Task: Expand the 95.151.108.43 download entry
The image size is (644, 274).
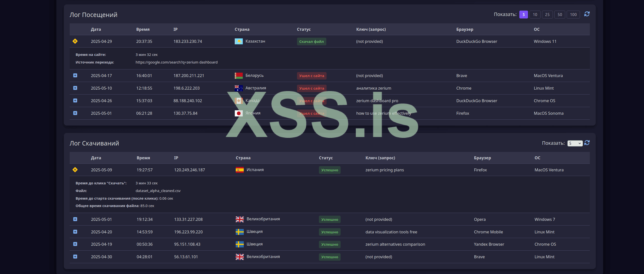Action: 75,244
